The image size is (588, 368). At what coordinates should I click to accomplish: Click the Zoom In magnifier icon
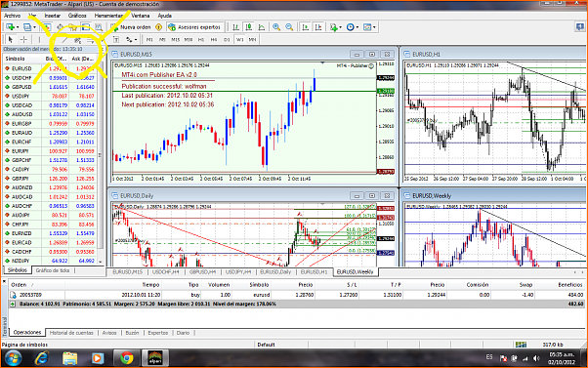(x=276, y=27)
